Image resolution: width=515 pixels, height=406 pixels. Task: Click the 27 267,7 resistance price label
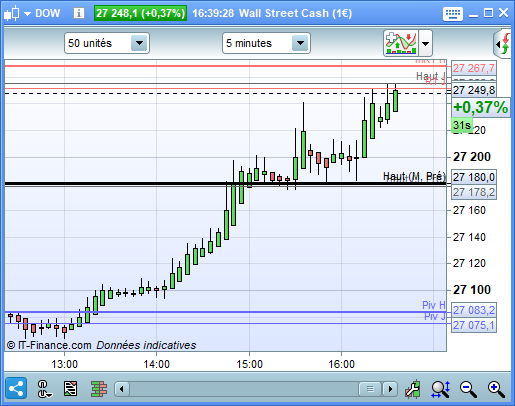(474, 68)
